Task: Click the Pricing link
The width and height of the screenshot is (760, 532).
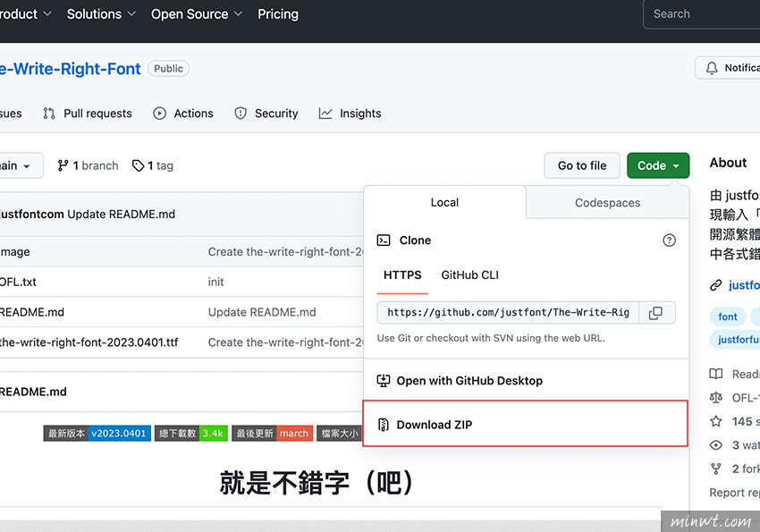Action: pos(278,14)
